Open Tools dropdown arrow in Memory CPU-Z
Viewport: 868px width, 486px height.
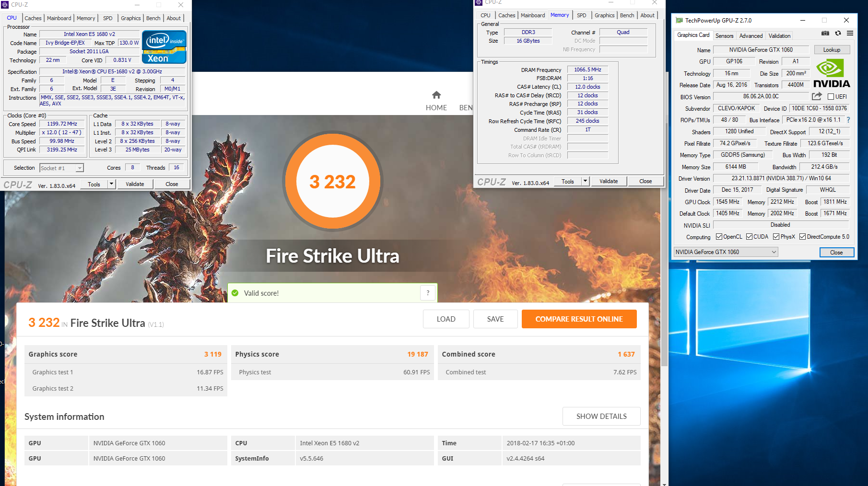pos(585,181)
